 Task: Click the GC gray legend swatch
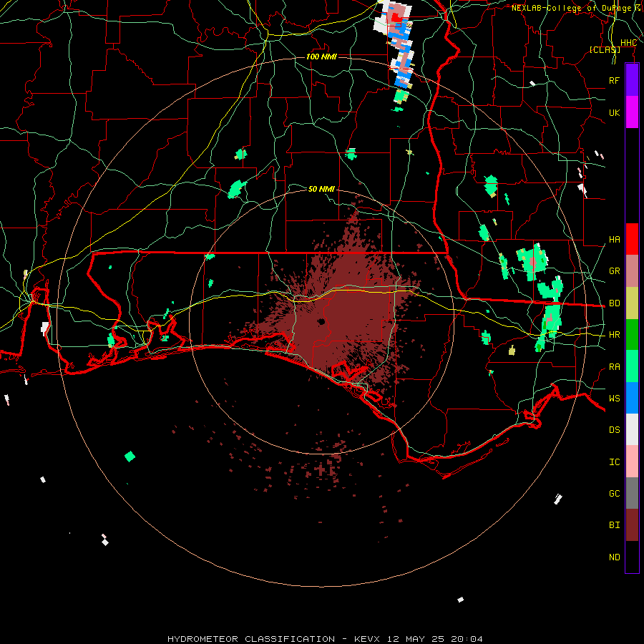pyautogui.click(x=632, y=493)
